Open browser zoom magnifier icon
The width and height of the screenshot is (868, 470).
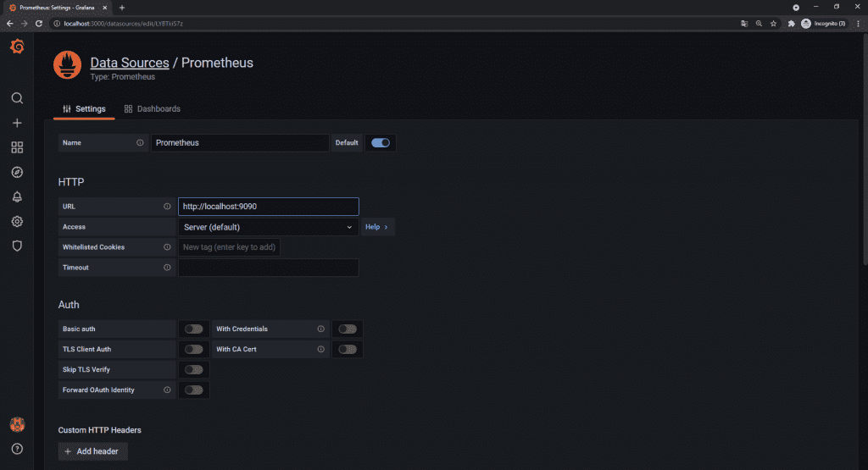click(759, 23)
